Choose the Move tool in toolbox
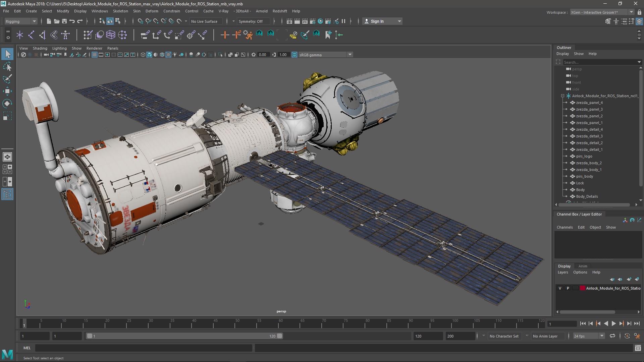This screenshot has width=644, height=362. (x=7, y=91)
